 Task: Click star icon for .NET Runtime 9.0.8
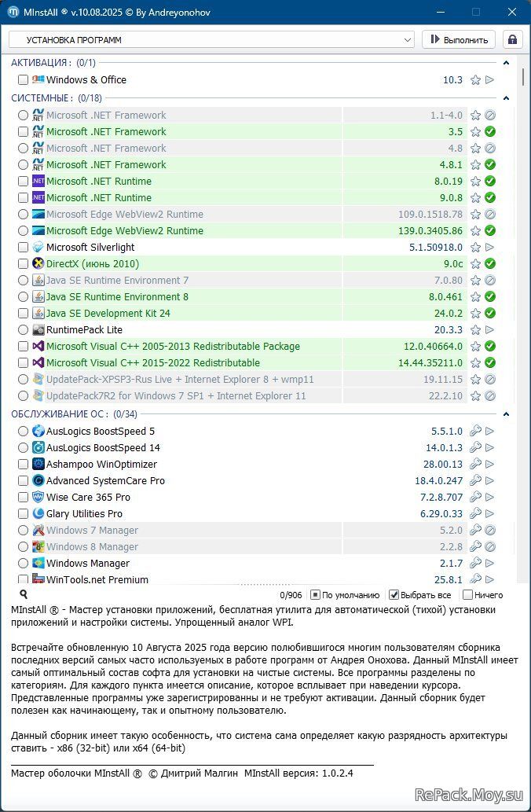pyautogui.click(x=475, y=198)
